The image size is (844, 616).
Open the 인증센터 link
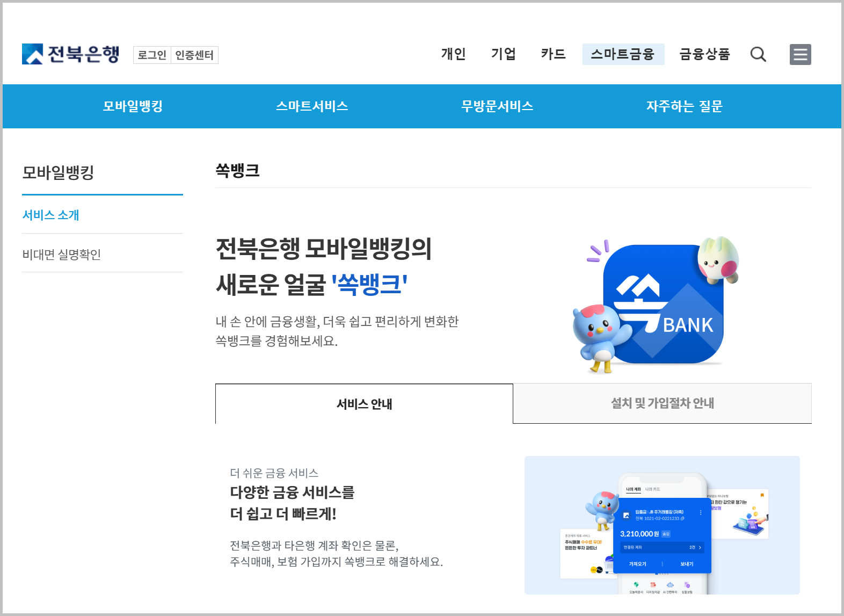pos(194,55)
